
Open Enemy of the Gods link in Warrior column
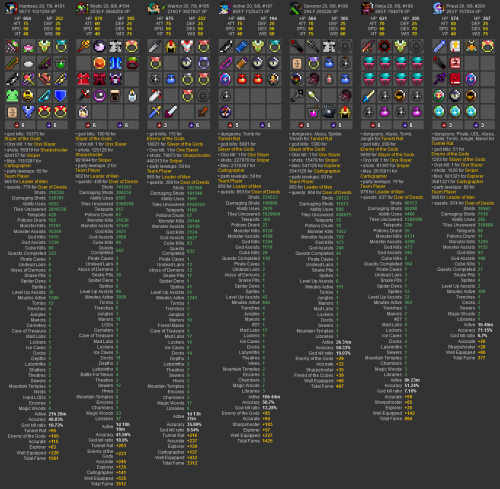tap(166, 139)
